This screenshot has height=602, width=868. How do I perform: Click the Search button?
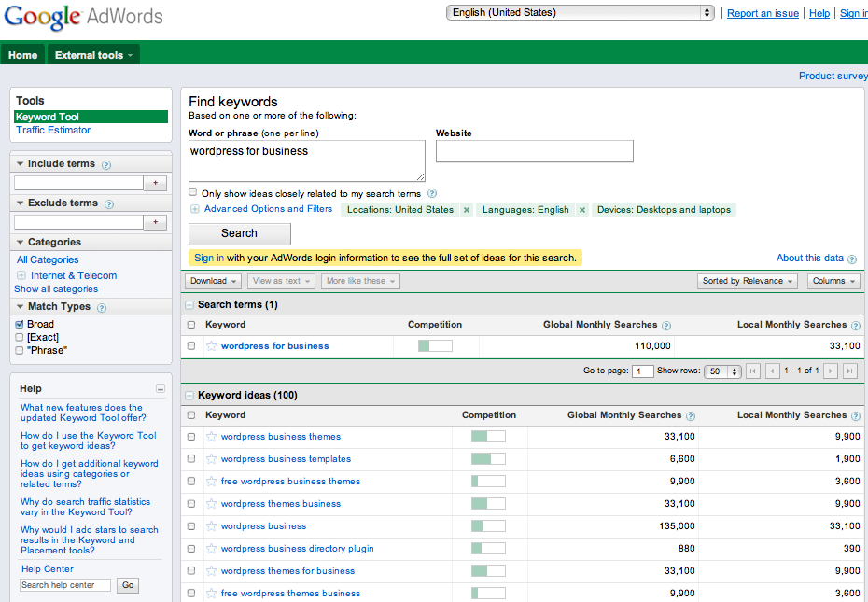coord(240,233)
